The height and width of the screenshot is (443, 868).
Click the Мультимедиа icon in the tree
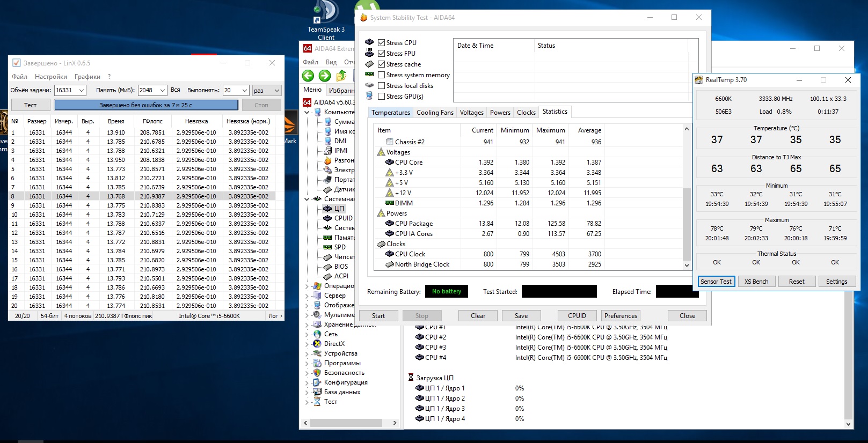click(x=317, y=315)
